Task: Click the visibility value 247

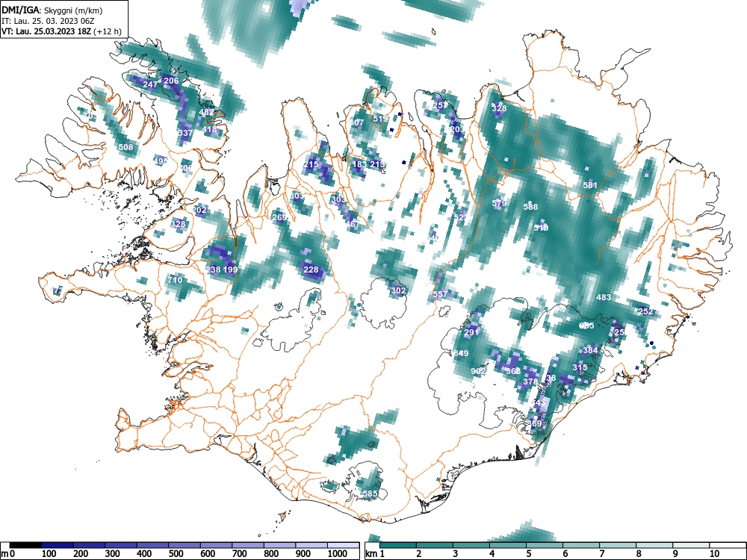Action: coord(150,85)
